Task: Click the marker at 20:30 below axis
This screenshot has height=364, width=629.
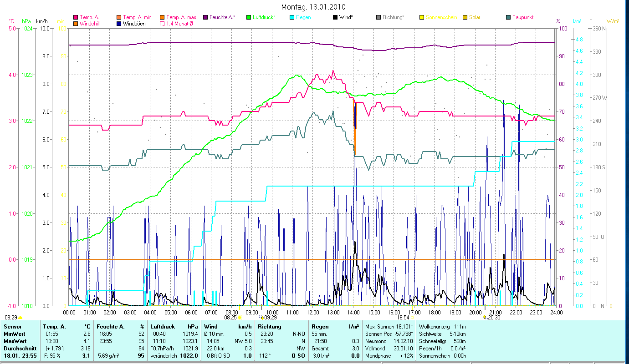Action: pyautogui.click(x=485, y=317)
